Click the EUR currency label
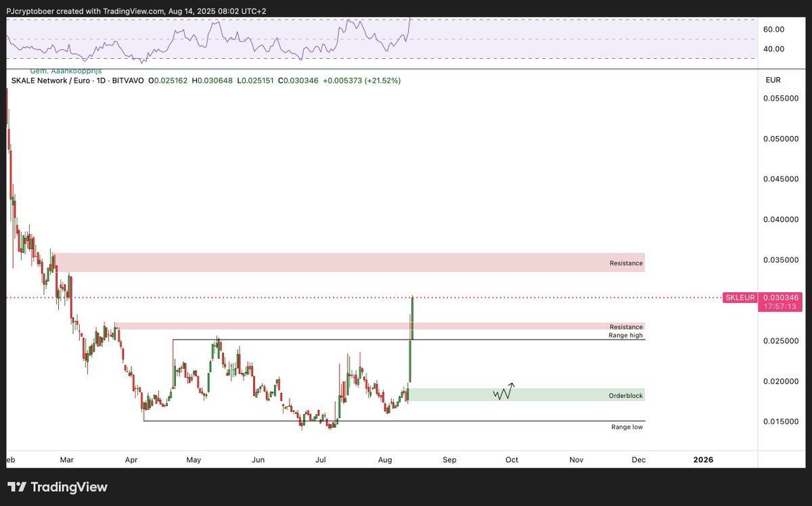812x506 pixels. point(773,80)
